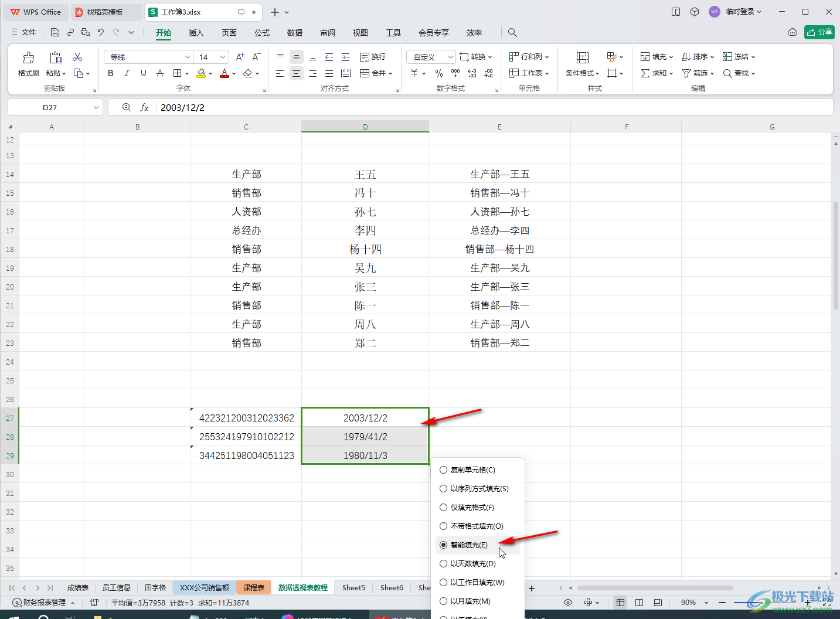This screenshot has width=840, height=619.
Task: Click the Sum (求和) button
Action: click(x=657, y=73)
